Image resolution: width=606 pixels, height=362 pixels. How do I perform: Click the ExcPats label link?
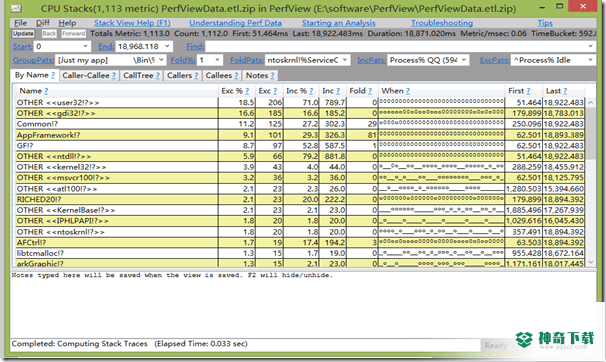pos(495,60)
